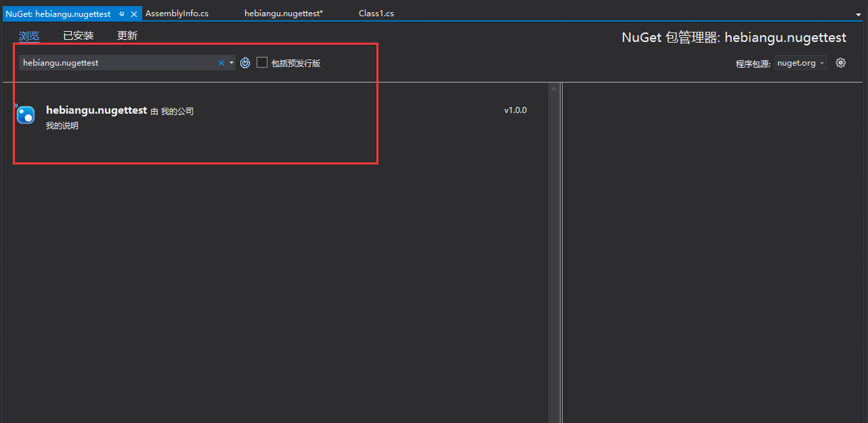Pin the NuGet: hebiangu.nugettest tab
This screenshot has width=868, height=423.
click(121, 14)
